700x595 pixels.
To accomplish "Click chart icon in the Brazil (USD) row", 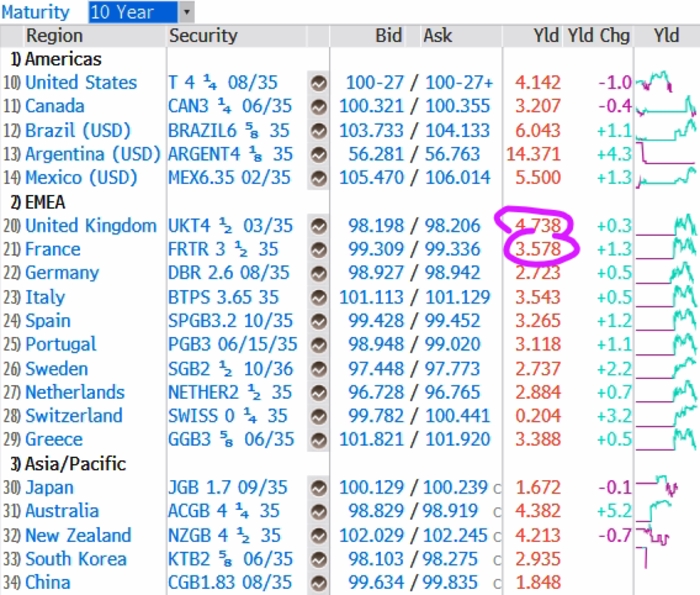I will (319, 131).
